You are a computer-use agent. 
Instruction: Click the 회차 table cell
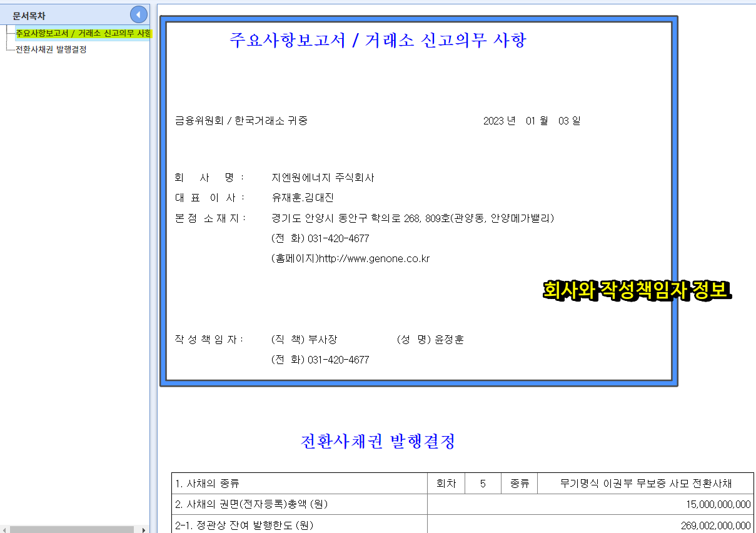447,482
